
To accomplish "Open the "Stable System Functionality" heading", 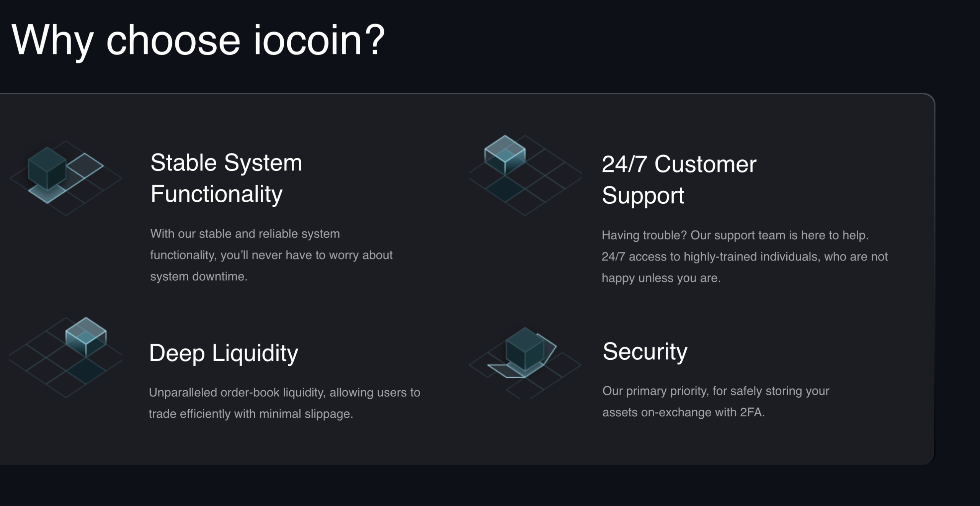I will [x=226, y=178].
